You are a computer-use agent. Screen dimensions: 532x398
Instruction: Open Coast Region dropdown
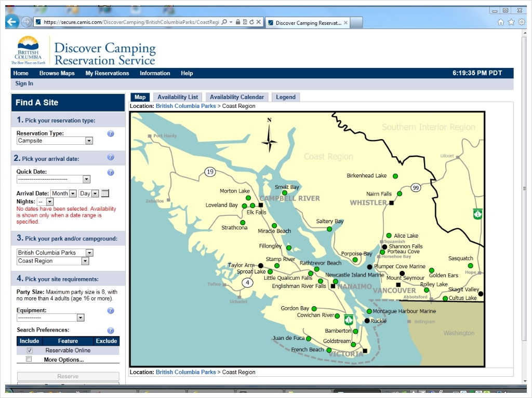[52, 261]
